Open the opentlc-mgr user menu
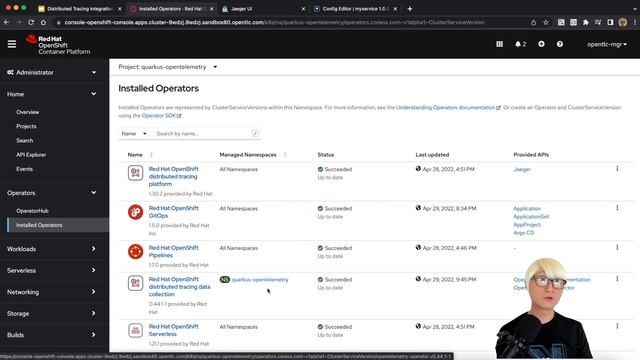 (607, 44)
